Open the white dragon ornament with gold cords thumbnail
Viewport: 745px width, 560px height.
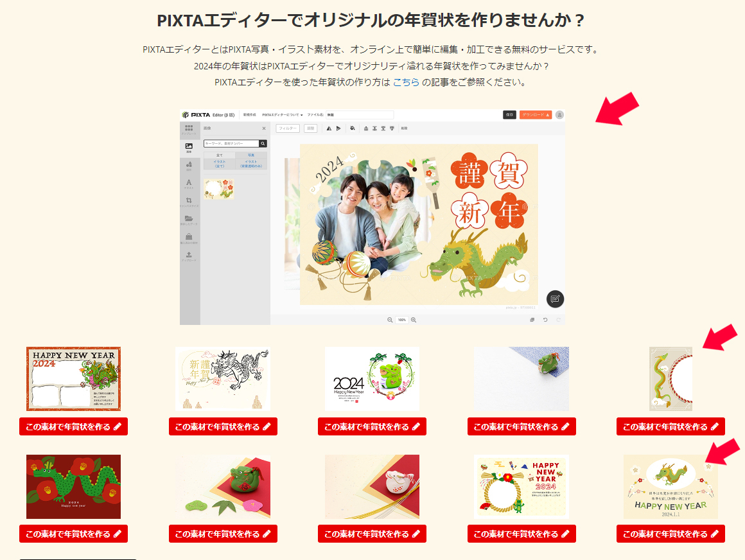tap(372, 486)
